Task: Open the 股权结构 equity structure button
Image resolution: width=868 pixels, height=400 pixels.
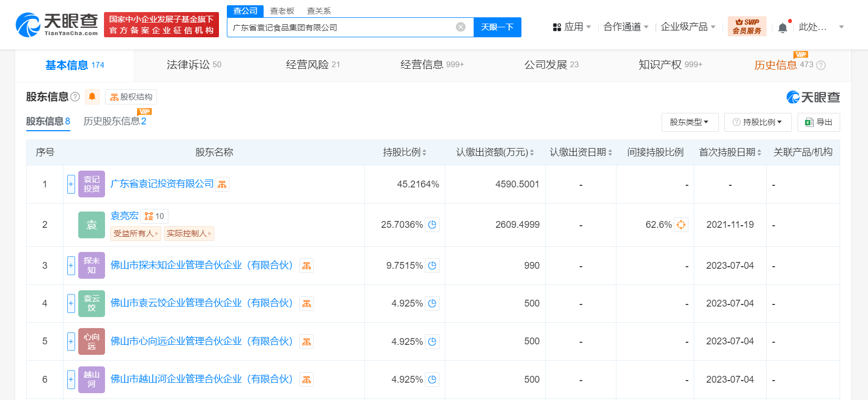Action: (131, 97)
